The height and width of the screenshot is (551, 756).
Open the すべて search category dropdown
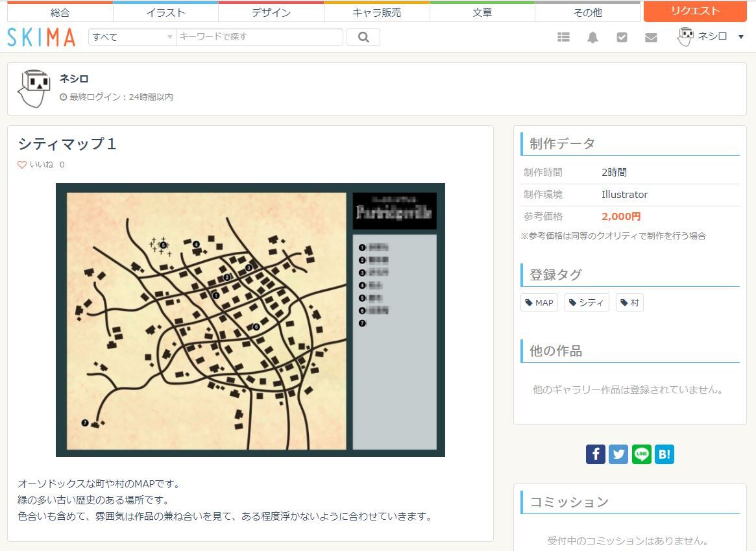tap(130, 37)
